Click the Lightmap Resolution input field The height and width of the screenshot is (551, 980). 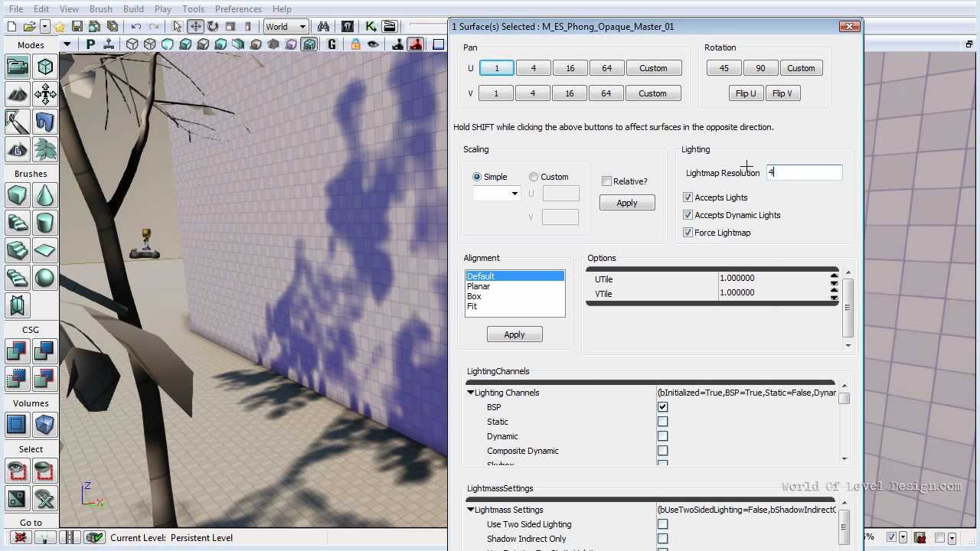804,173
